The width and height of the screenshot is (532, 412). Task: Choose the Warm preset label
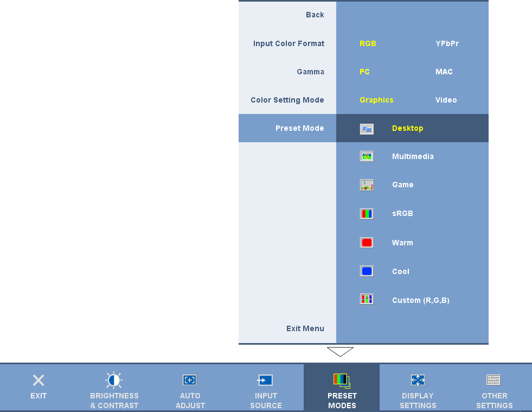pyautogui.click(x=402, y=243)
